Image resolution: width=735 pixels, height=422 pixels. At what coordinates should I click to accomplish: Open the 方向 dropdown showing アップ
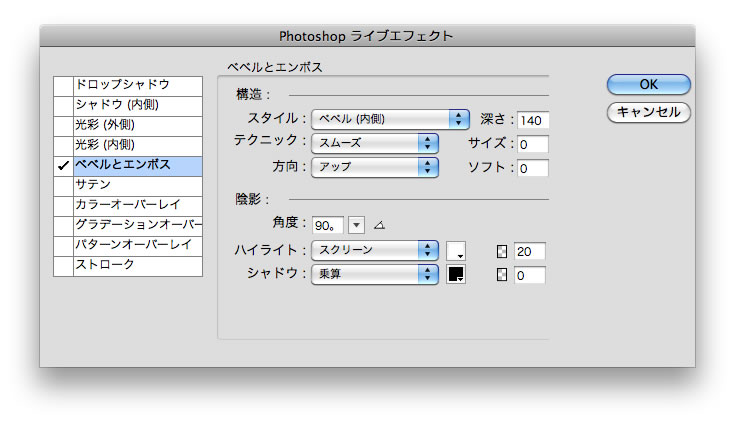click(x=375, y=167)
